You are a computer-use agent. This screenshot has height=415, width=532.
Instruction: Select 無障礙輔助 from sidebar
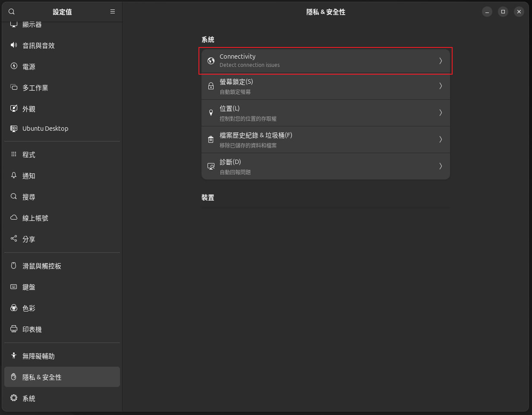(38, 356)
